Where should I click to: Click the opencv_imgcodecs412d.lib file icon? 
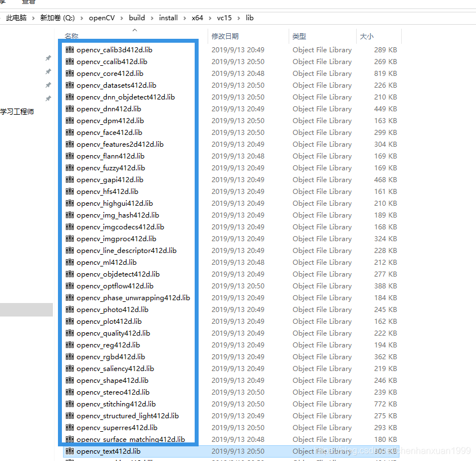(x=70, y=227)
